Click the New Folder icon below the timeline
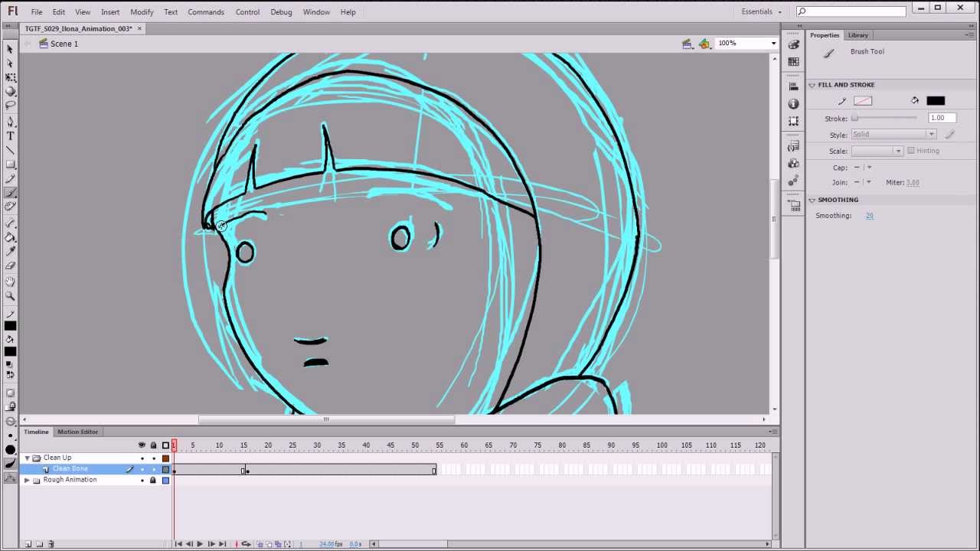 pyautogui.click(x=40, y=544)
